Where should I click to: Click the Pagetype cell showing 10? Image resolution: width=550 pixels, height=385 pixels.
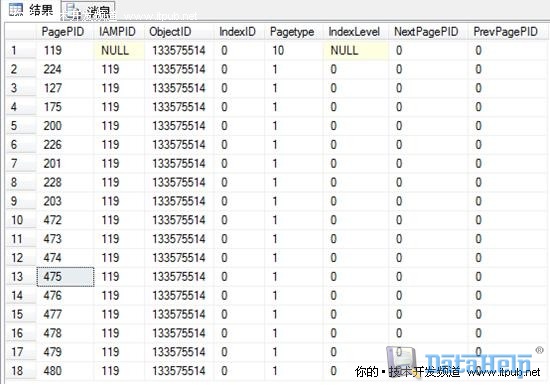tap(294, 50)
